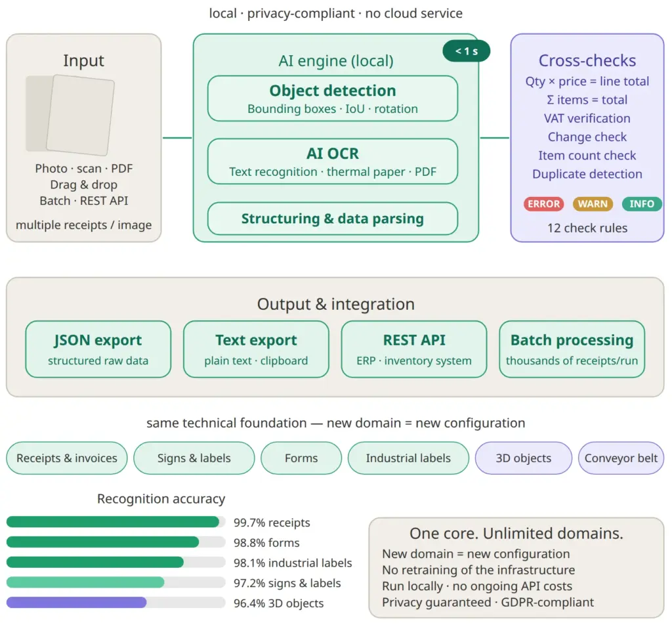Select the Receipts & invoices pill
This screenshot has width=672, height=625.
[67, 458]
